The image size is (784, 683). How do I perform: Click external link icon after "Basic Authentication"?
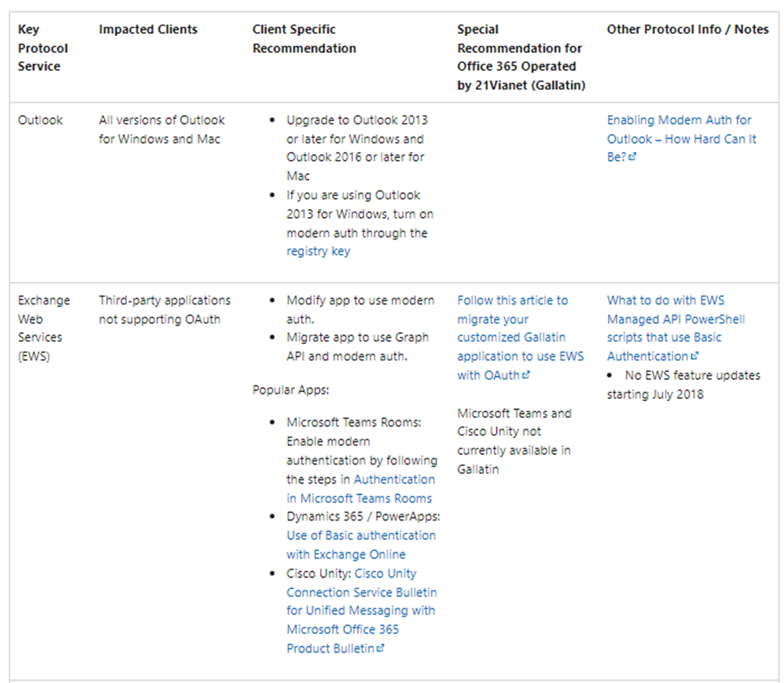(695, 357)
